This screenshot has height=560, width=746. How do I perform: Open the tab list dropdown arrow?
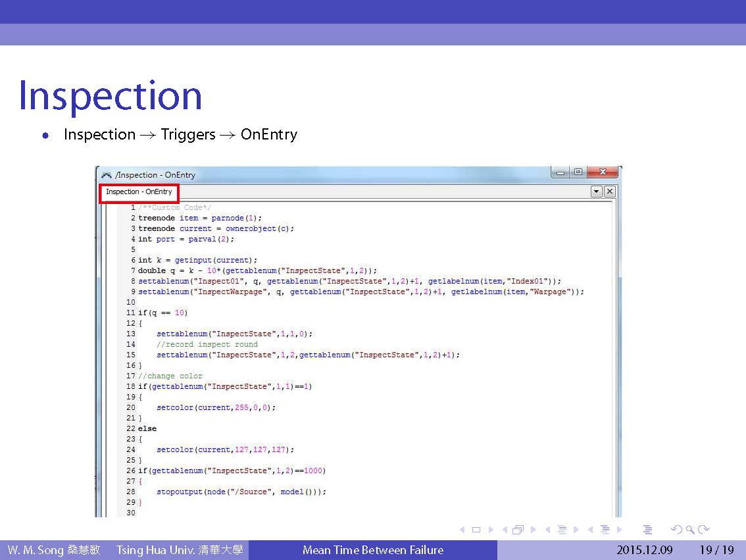coord(596,191)
